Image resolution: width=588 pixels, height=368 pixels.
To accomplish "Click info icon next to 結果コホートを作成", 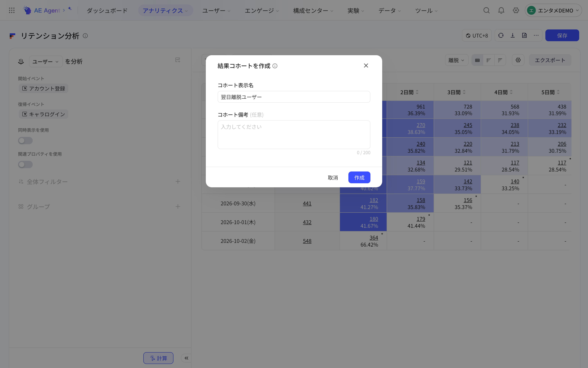I will click(x=275, y=66).
